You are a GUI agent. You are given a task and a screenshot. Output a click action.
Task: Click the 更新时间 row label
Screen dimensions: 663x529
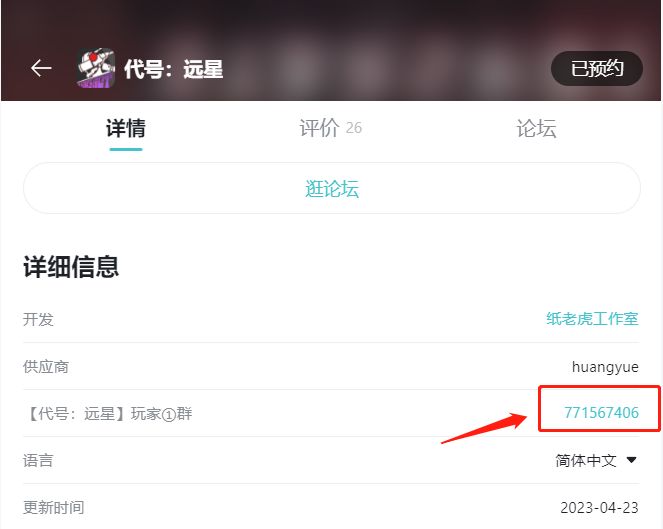(x=54, y=507)
